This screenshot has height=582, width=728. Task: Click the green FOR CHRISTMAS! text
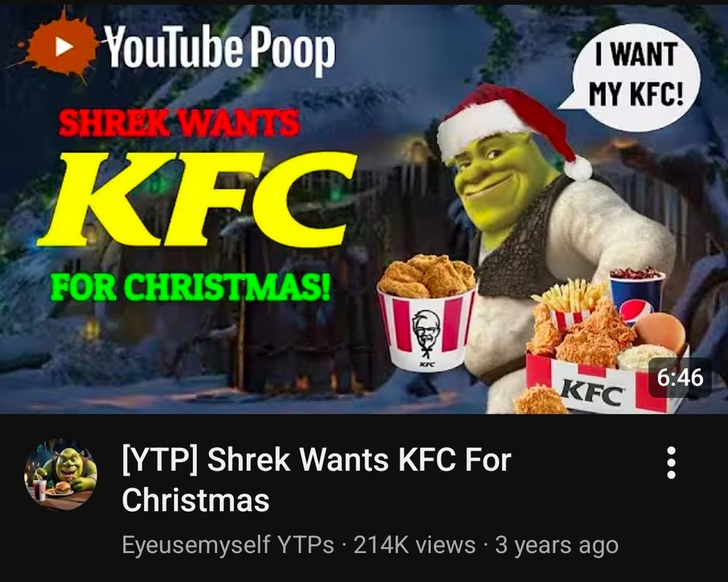click(191, 286)
